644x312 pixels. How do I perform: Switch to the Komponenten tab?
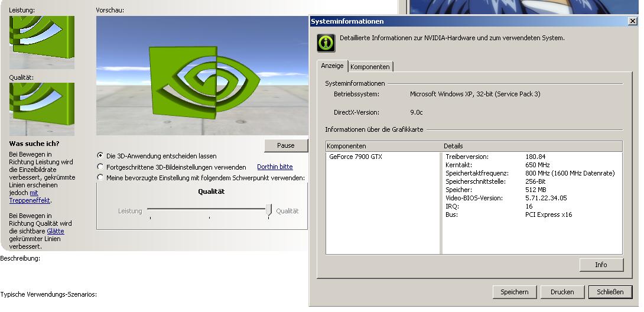pyautogui.click(x=370, y=67)
